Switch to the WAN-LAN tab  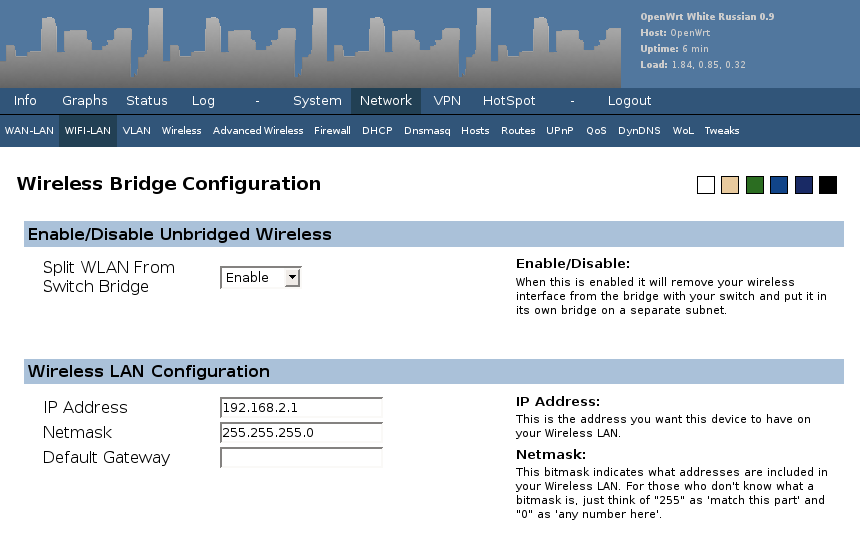pyautogui.click(x=29, y=131)
